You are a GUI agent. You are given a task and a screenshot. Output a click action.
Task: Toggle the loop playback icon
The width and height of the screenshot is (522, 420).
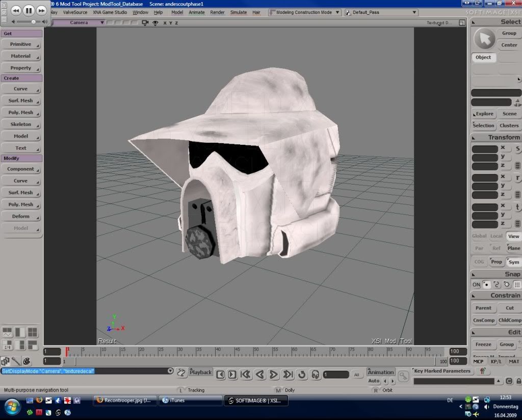click(302, 375)
